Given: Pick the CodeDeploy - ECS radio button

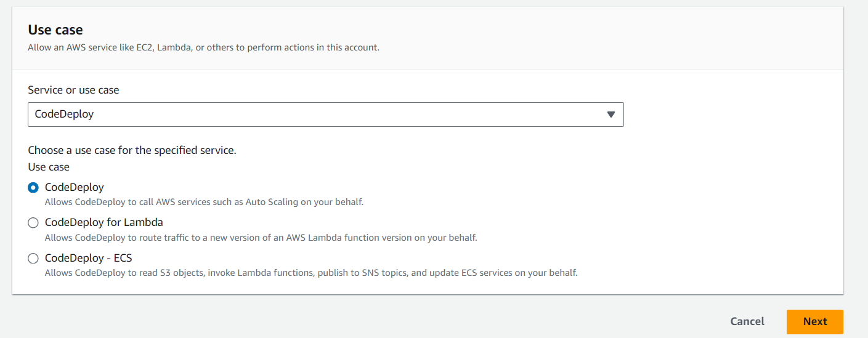Looking at the screenshot, I should click(x=33, y=259).
